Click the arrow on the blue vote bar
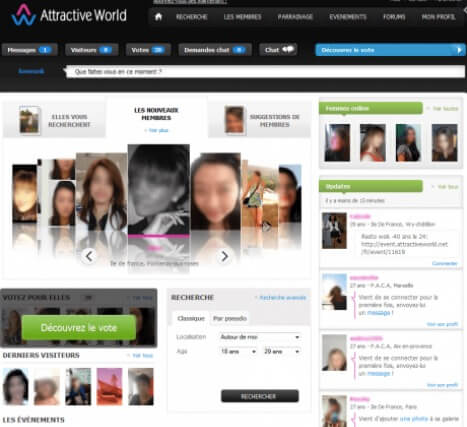 [x=459, y=50]
